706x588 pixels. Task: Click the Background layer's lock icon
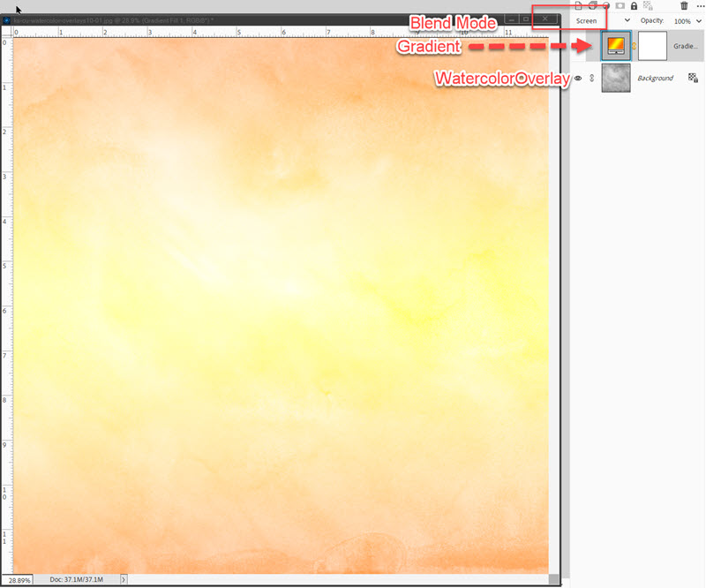click(x=693, y=78)
